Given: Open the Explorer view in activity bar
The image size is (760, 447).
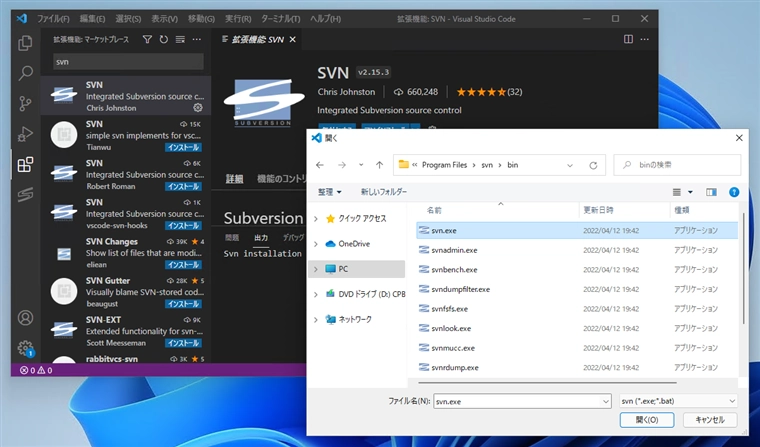Looking at the screenshot, I should coord(25,43).
